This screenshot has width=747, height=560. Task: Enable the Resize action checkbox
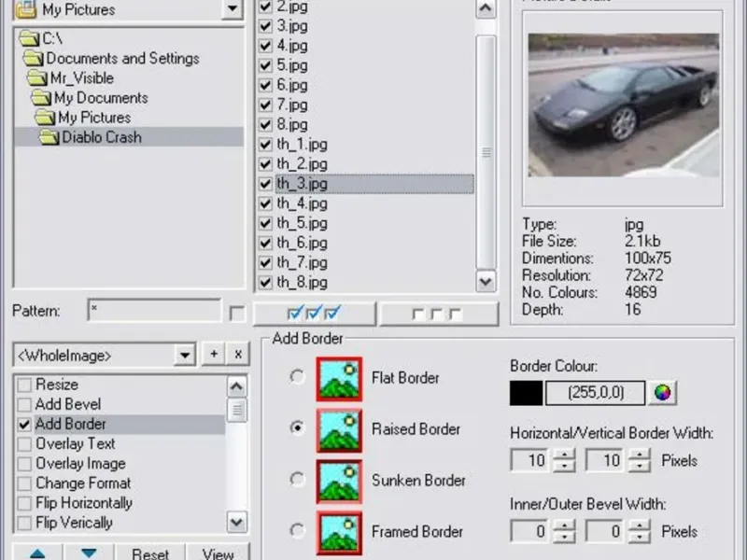pyautogui.click(x=24, y=385)
